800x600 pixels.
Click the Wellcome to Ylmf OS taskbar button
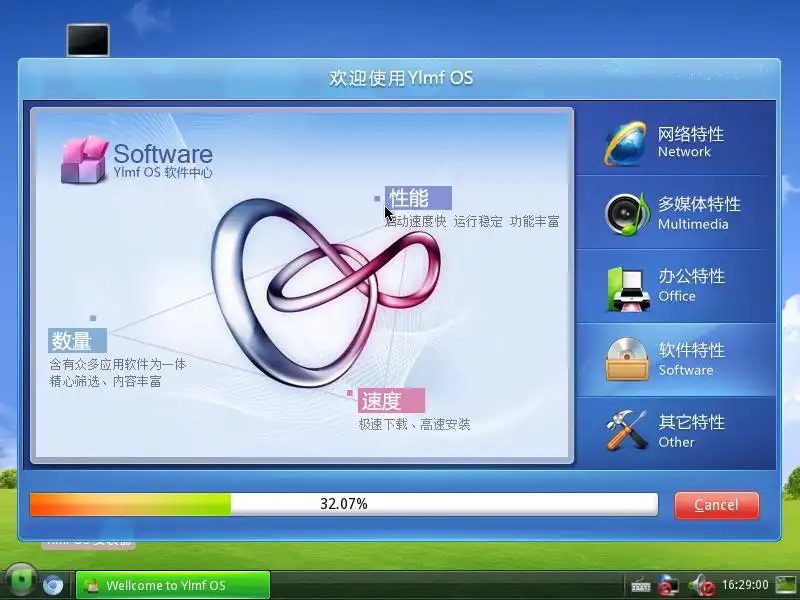pos(173,585)
